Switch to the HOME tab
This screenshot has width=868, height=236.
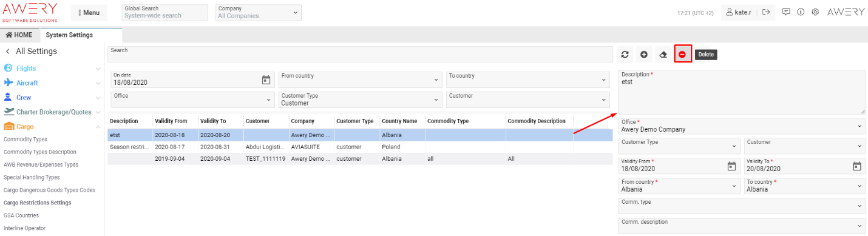point(19,35)
